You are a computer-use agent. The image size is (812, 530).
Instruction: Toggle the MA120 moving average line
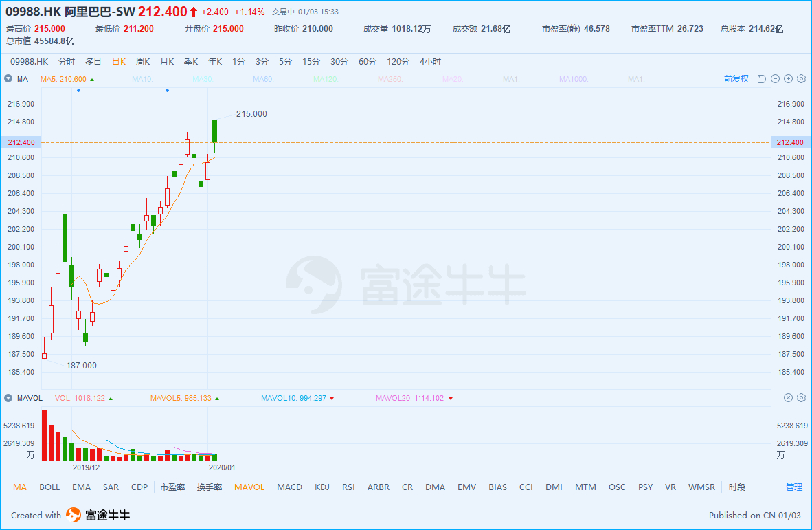point(326,79)
